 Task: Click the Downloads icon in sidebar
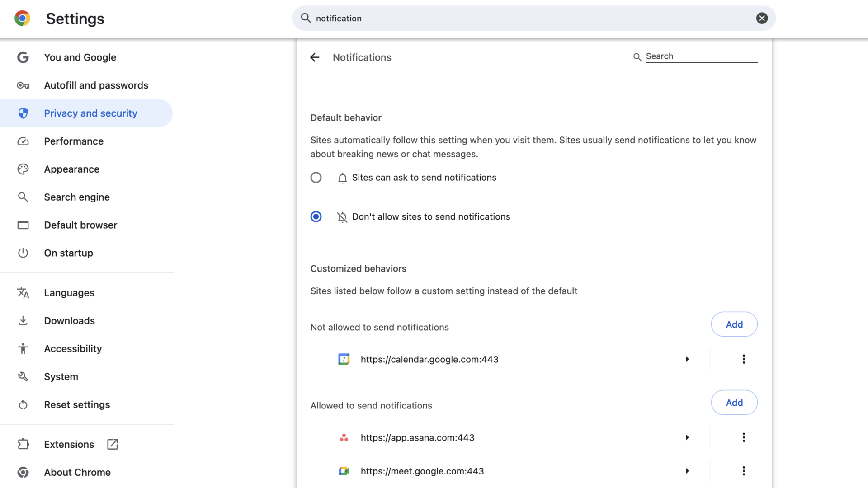(x=23, y=320)
